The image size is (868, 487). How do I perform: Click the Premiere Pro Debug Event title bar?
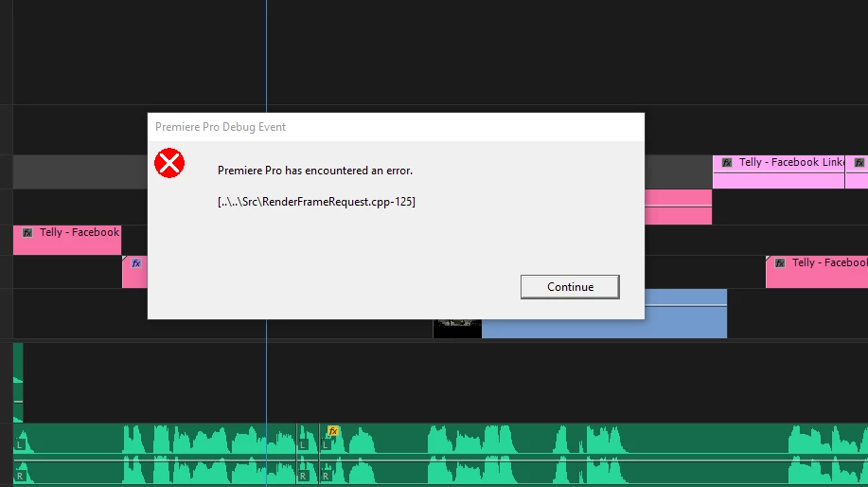click(x=396, y=127)
